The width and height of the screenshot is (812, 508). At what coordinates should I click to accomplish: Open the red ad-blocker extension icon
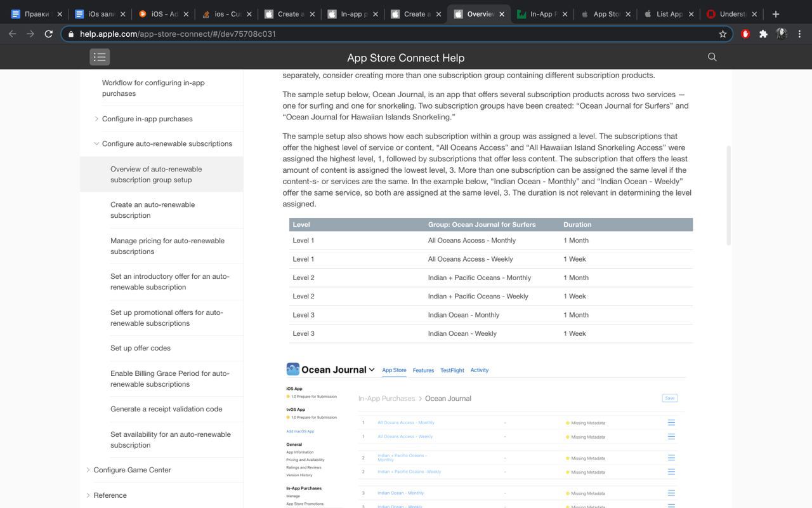745,34
